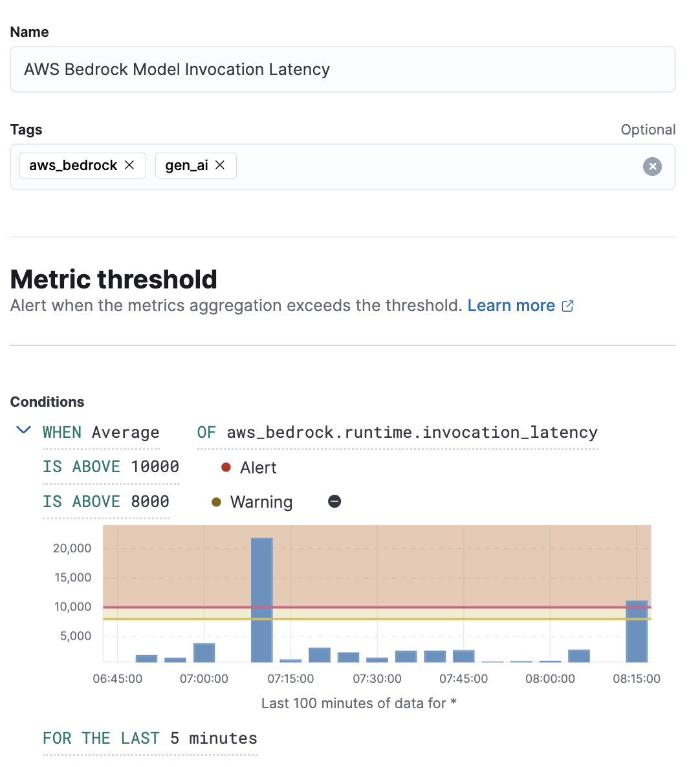Clear all tags with the round X icon
This screenshot has height=767, width=700.
(652, 167)
